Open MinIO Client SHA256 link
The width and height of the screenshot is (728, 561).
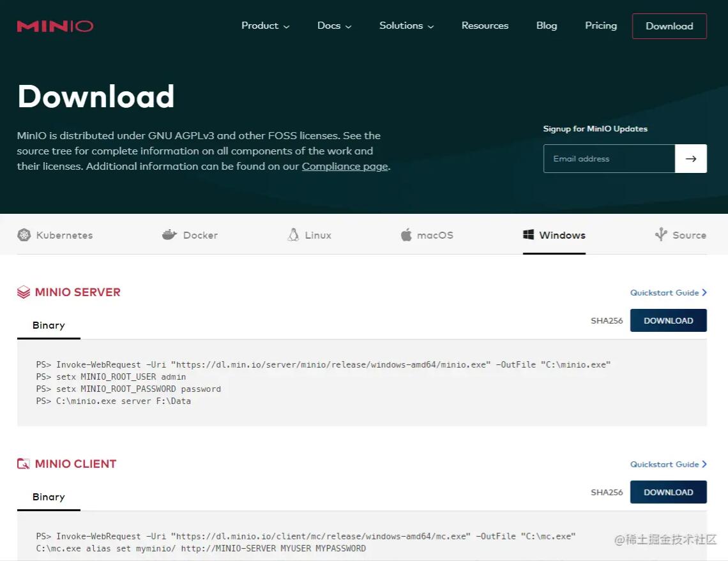click(x=607, y=492)
